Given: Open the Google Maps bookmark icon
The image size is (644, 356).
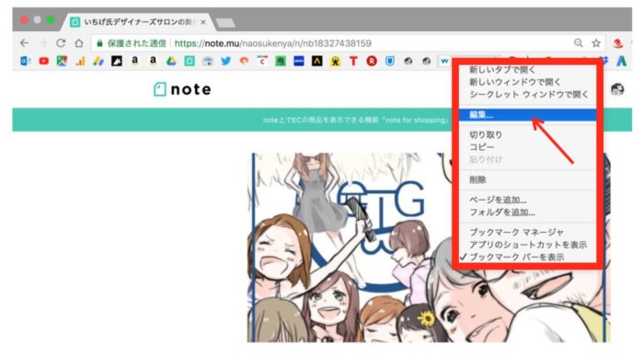Looking at the screenshot, I should [x=62, y=62].
